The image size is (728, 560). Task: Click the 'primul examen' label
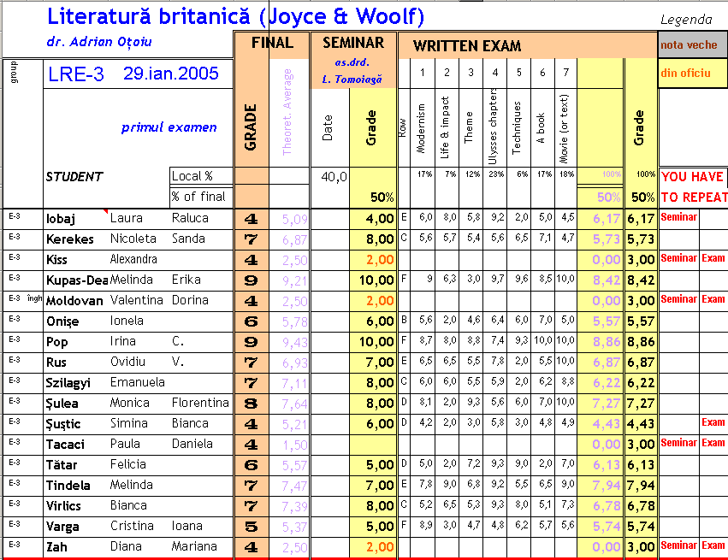point(169,127)
